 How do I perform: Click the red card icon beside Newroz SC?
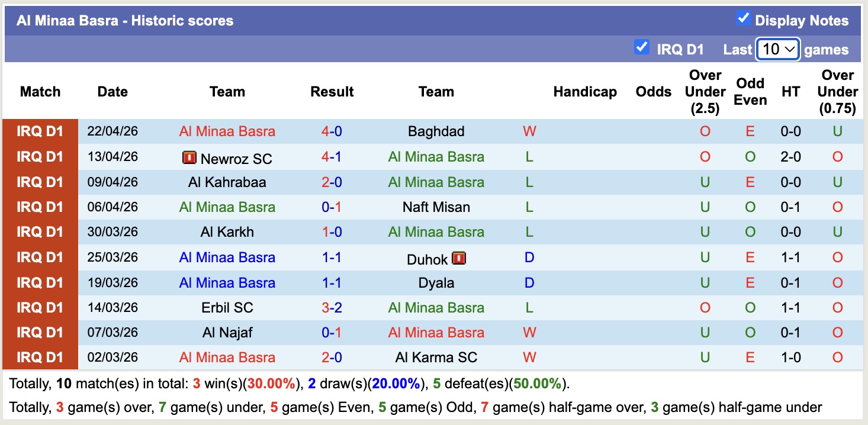[189, 157]
